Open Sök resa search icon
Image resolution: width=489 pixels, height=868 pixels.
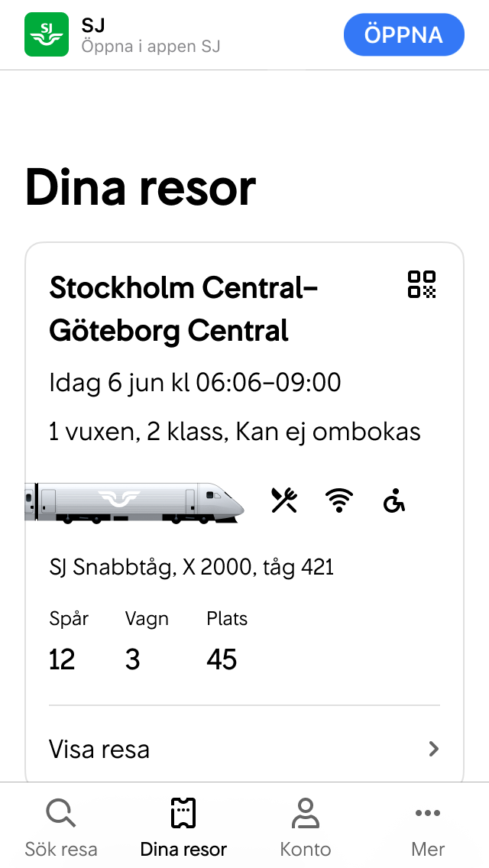[60, 812]
